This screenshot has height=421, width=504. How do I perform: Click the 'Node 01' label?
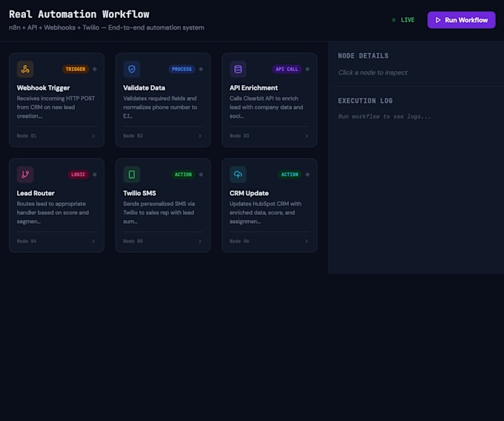pos(27,136)
